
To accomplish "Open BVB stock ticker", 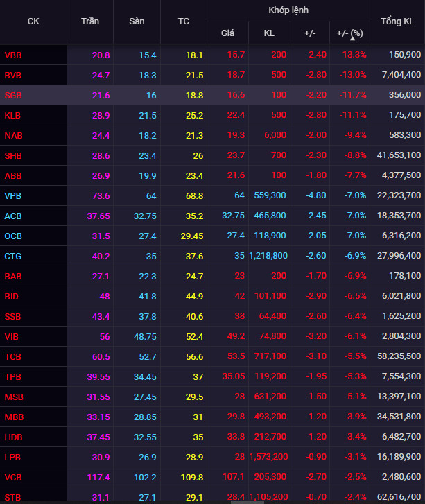I will [x=13, y=75].
